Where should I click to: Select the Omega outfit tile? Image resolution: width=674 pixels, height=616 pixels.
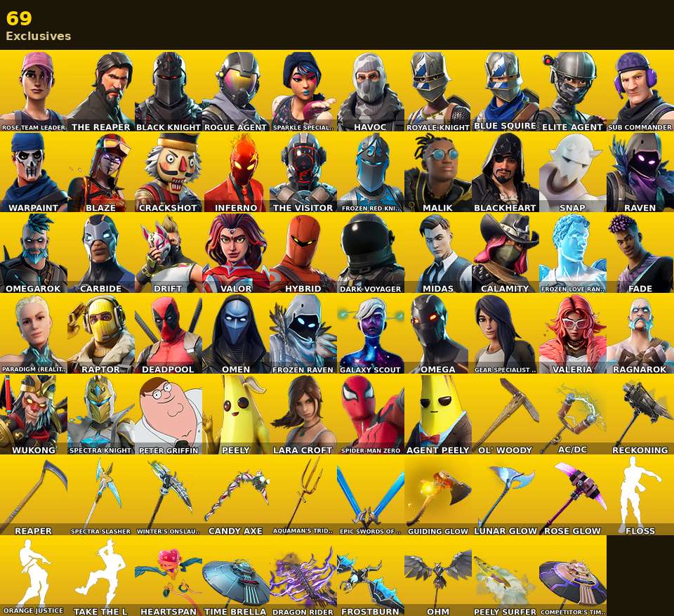point(438,334)
